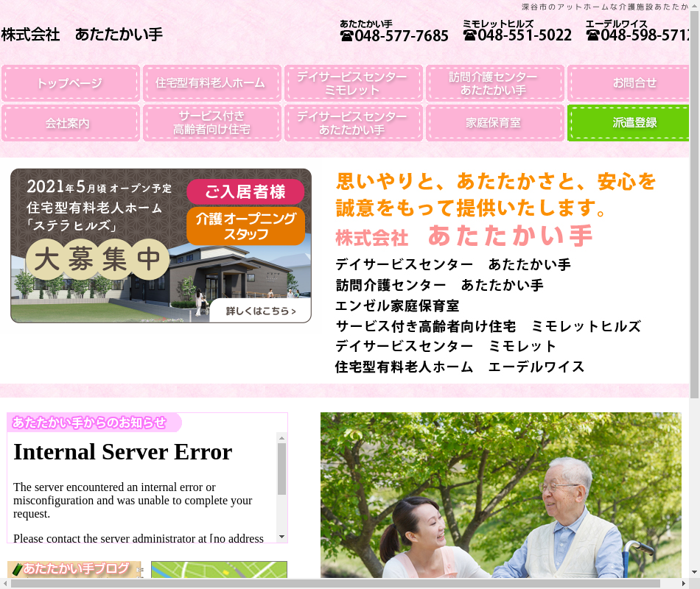Open the トップページ menu item
The height and width of the screenshot is (589, 700).
point(70,83)
